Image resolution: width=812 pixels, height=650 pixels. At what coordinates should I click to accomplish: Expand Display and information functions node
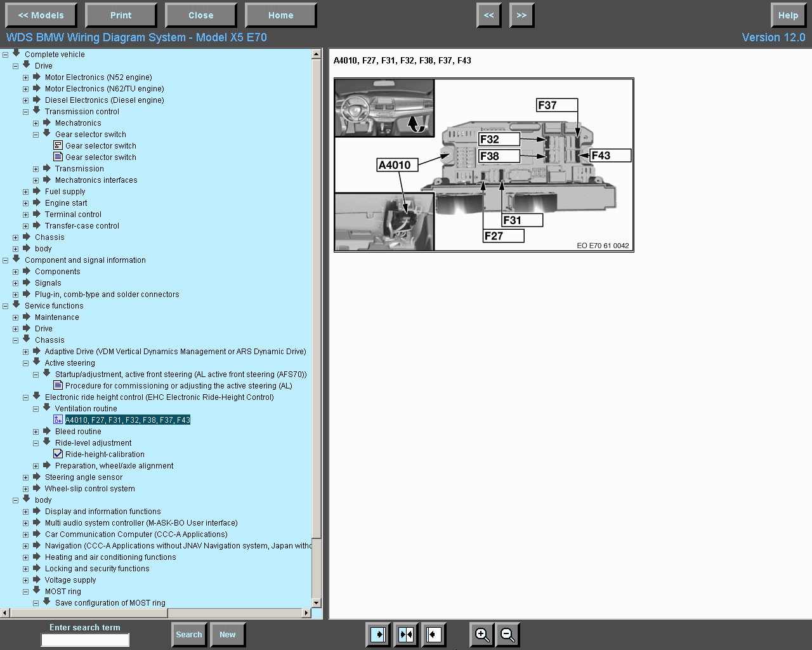click(26, 512)
